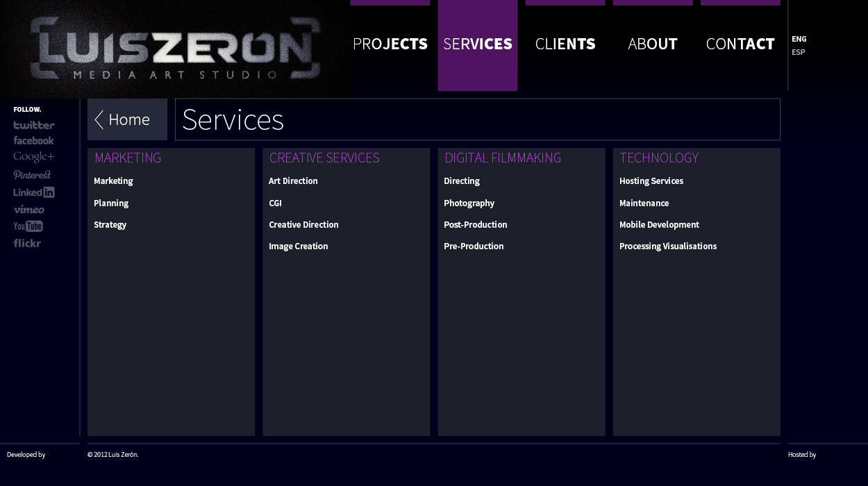
Task: Open the Facebook social icon
Action: coord(33,140)
